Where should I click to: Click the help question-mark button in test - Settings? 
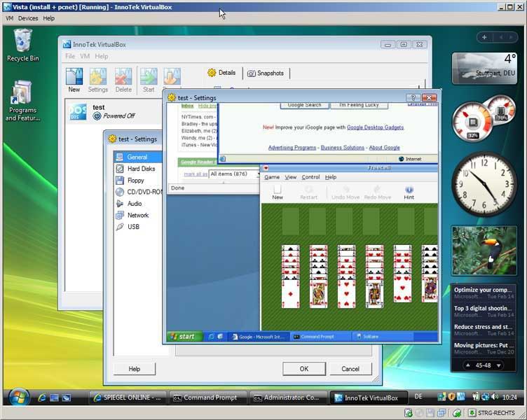click(413, 98)
